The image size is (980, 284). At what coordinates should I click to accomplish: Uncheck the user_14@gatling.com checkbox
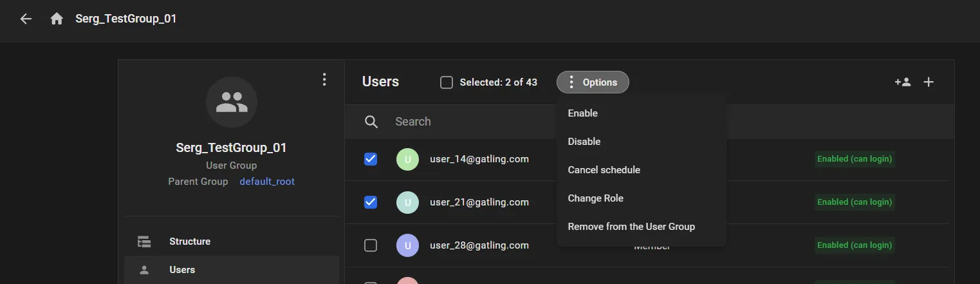click(371, 159)
